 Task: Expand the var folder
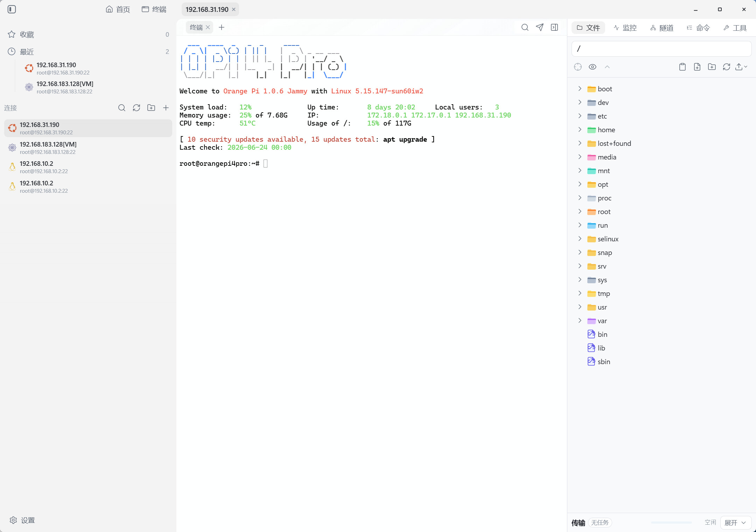(580, 321)
